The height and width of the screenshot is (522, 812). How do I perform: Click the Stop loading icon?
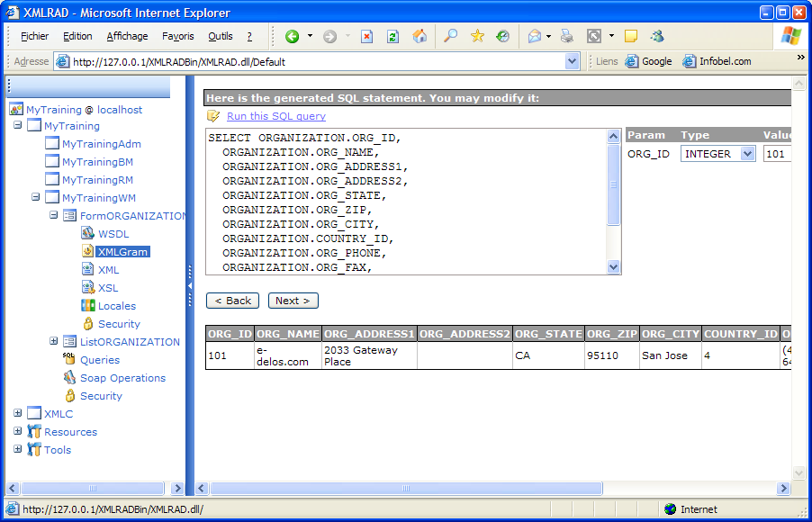click(x=367, y=37)
